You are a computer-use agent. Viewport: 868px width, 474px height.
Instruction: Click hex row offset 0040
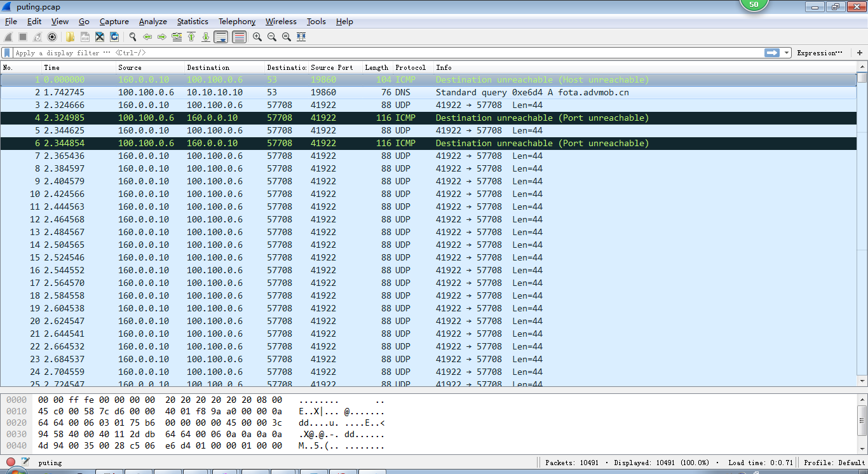click(17, 446)
